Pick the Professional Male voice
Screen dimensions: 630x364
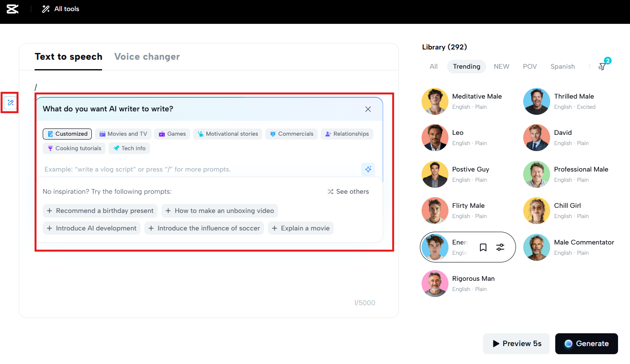(x=570, y=175)
